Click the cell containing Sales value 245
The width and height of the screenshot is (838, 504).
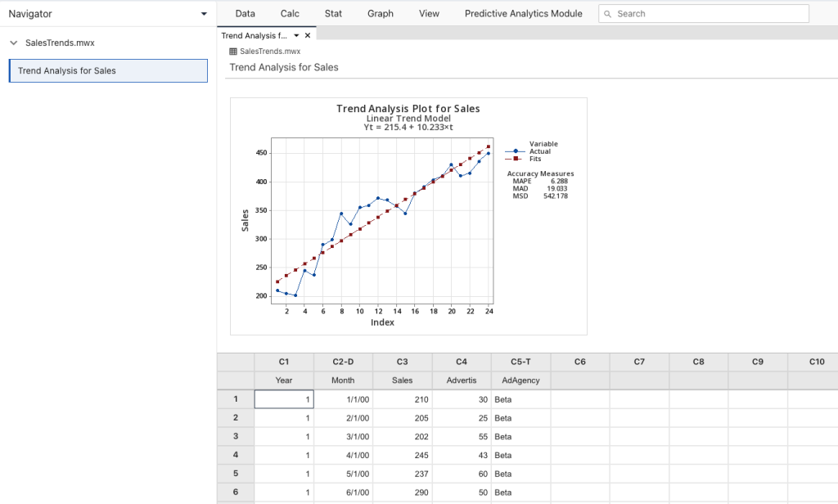coord(403,456)
